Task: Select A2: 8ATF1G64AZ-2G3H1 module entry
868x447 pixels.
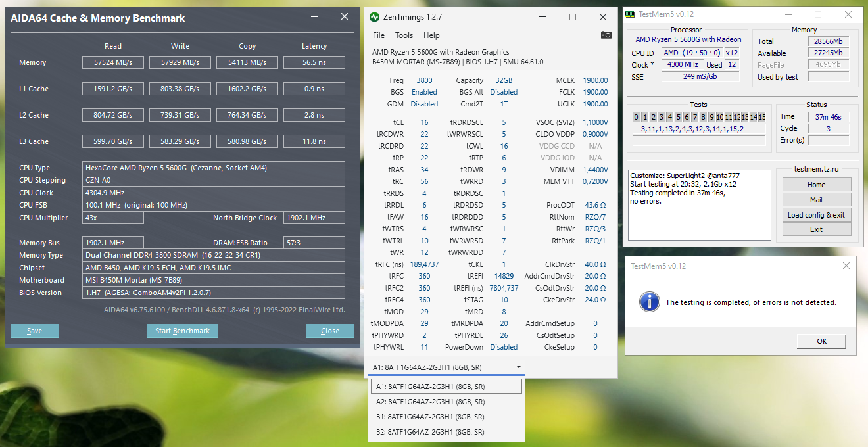Action: 446,402
